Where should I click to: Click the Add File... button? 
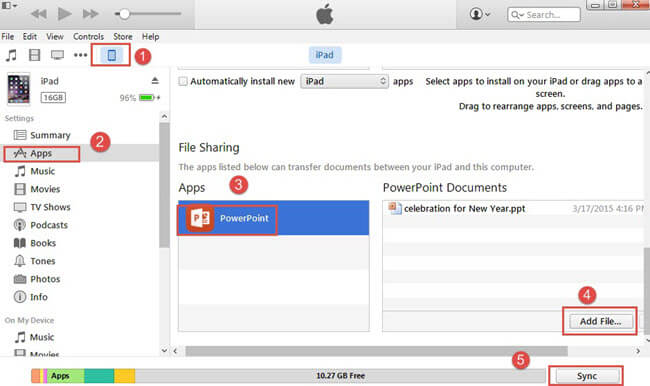pos(600,321)
